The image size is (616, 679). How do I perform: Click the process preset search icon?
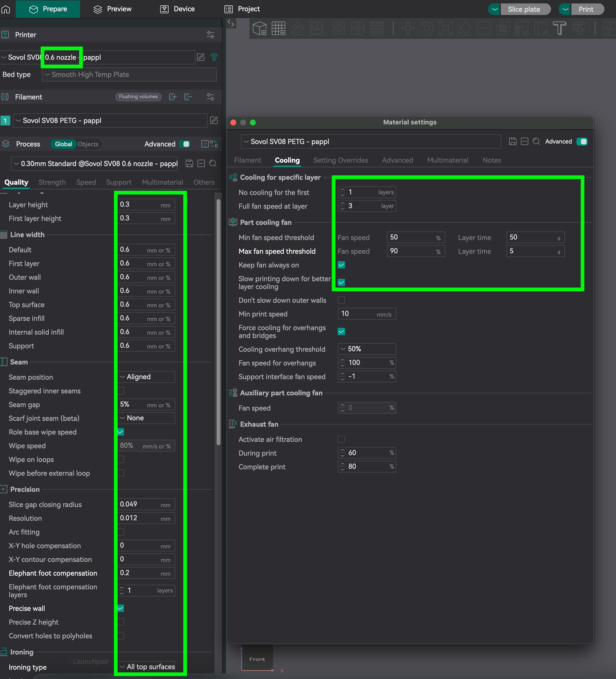click(213, 163)
